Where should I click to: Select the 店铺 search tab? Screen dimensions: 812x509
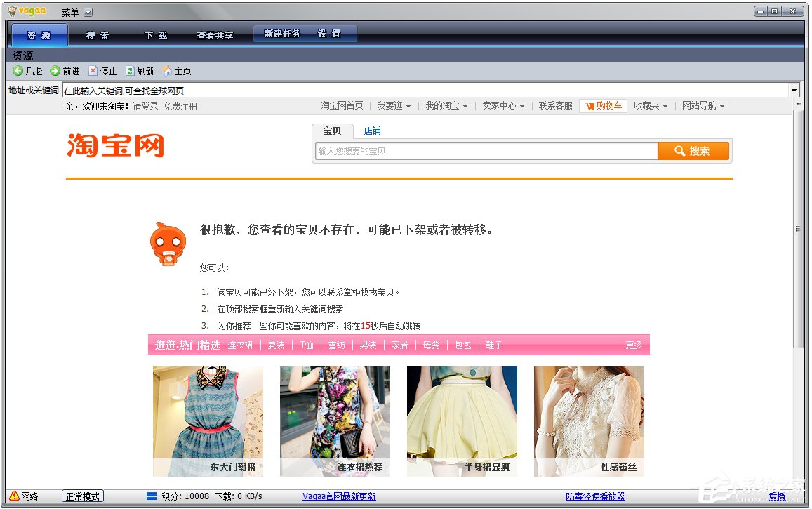(372, 131)
